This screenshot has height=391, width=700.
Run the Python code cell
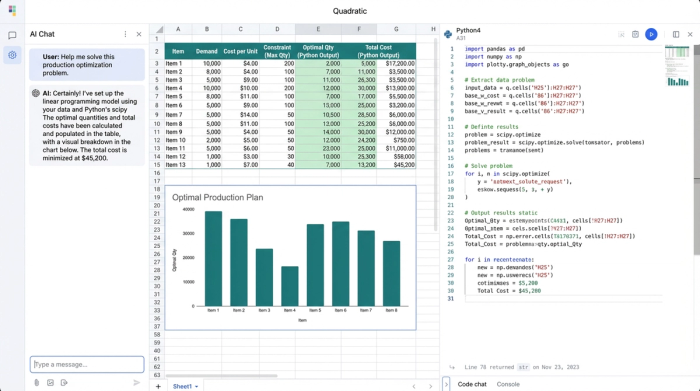coord(651,34)
